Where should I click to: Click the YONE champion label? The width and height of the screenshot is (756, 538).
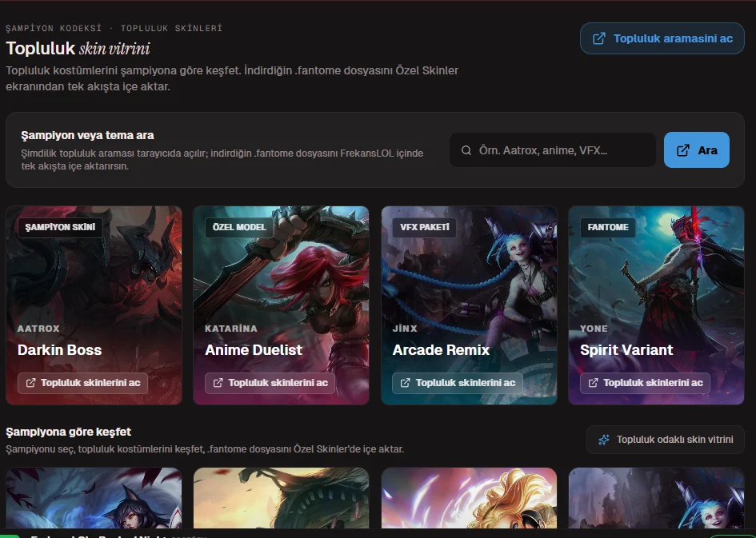[x=594, y=329]
